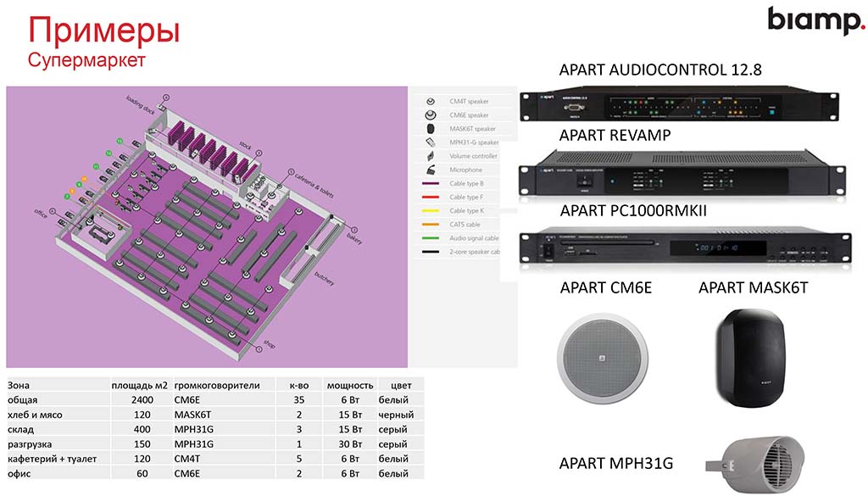
Task: Click the grey MPH31G horn speaker image
Action: tap(755, 464)
